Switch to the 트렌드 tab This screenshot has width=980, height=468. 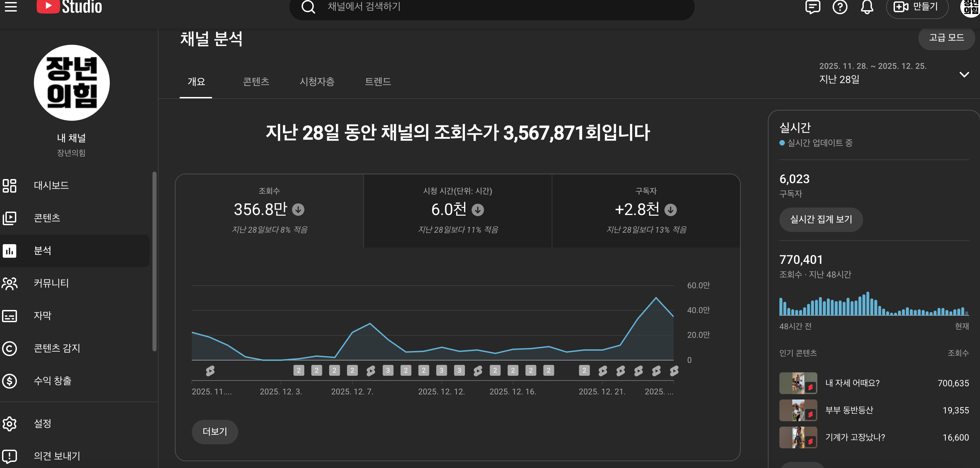click(x=377, y=81)
